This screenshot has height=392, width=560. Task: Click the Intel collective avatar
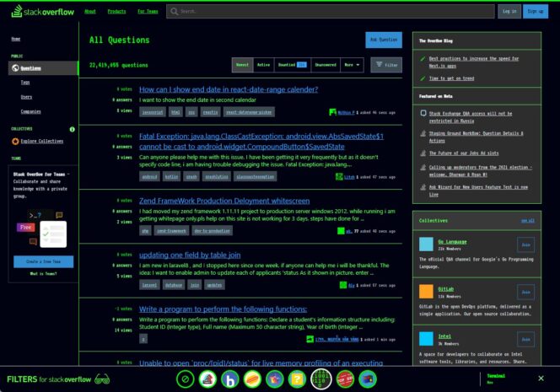[x=426, y=338]
